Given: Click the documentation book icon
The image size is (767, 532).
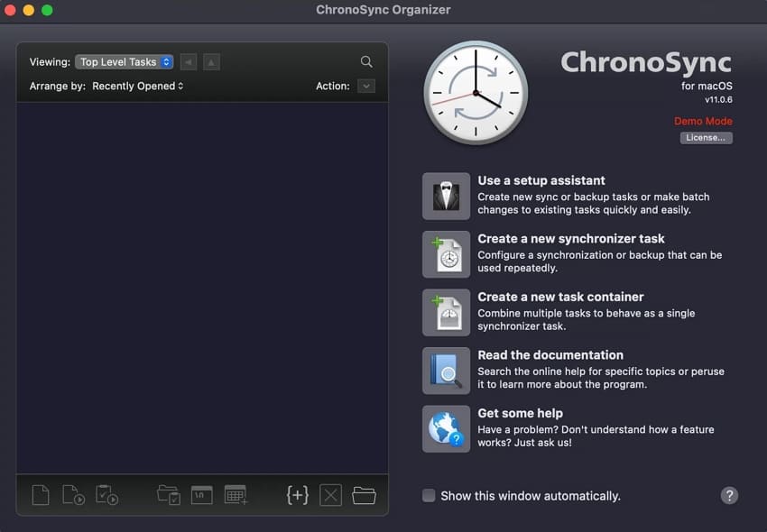Looking at the screenshot, I should coord(446,371).
